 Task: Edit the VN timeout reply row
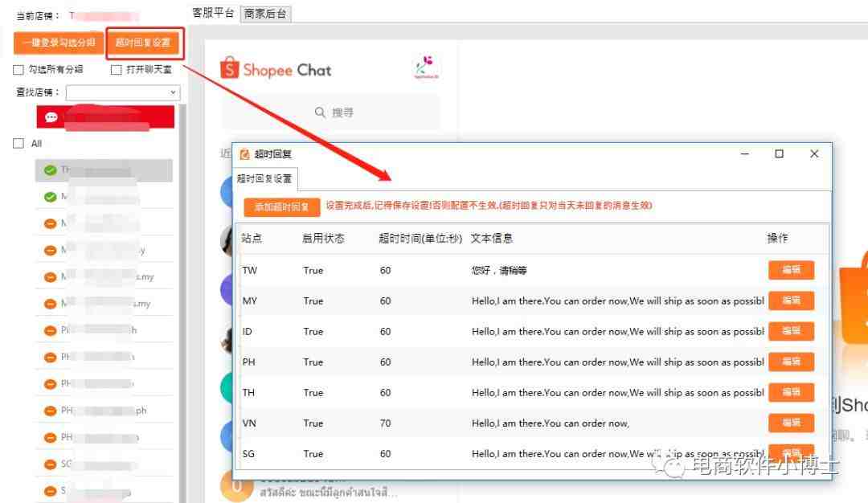coord(791,423)
